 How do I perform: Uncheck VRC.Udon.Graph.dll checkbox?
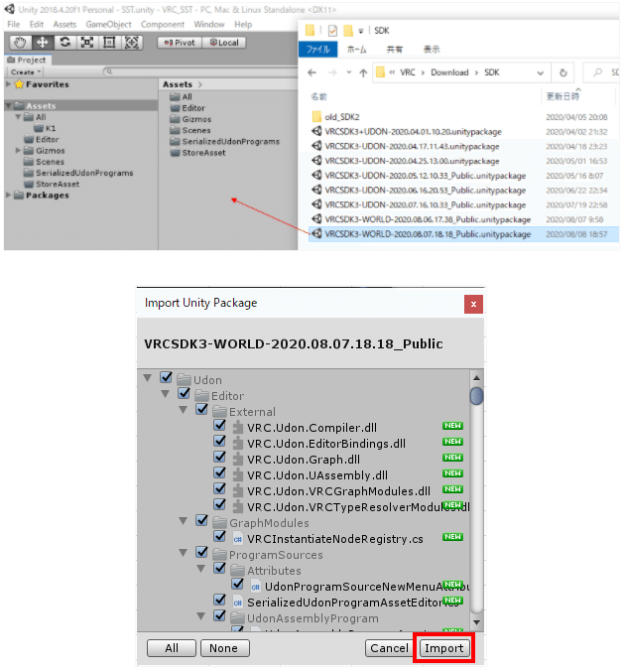(219, 457)
